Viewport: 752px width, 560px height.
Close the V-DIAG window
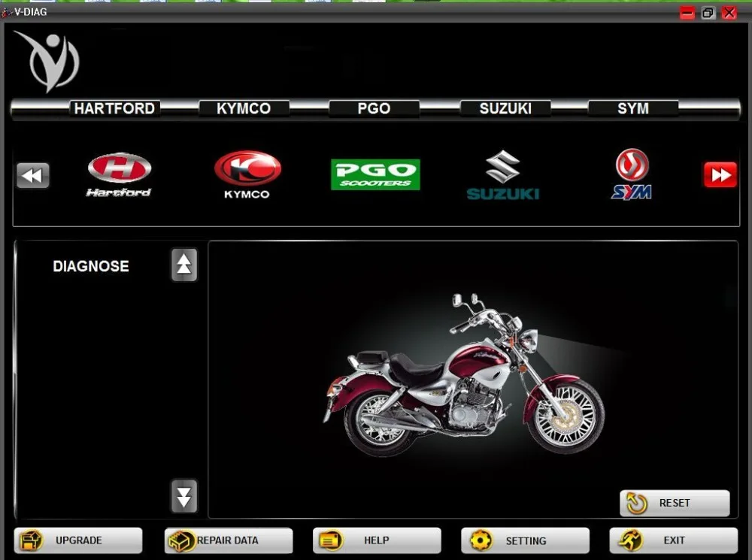(x=729, y=13)
